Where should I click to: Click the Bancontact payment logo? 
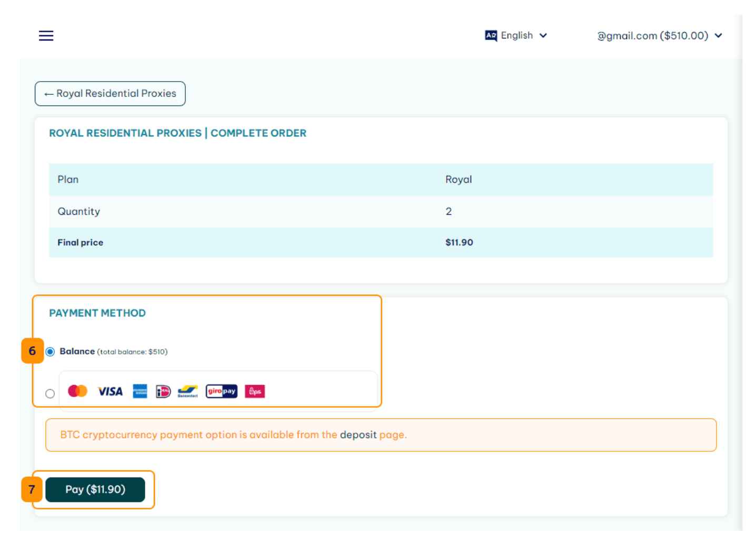[x=188, y=391]
